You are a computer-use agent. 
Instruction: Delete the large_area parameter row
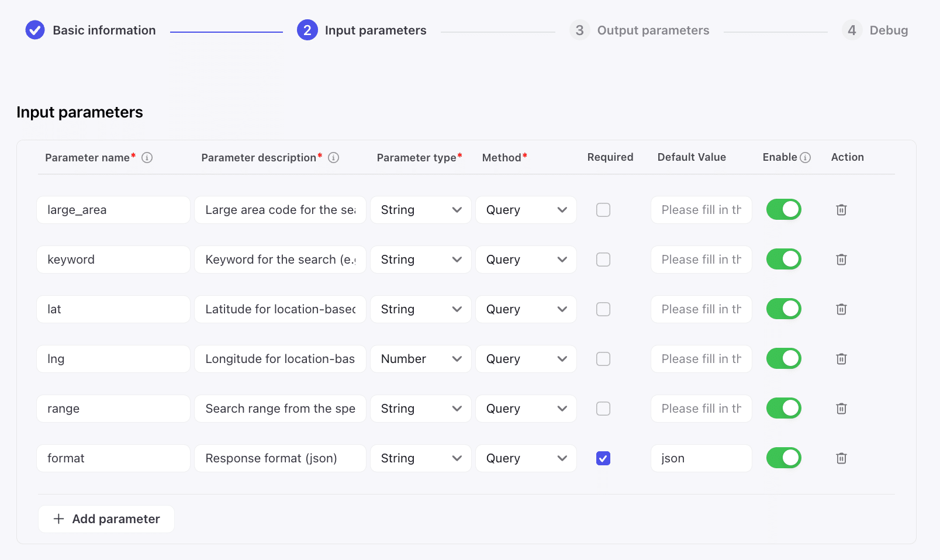pos(841,210)
